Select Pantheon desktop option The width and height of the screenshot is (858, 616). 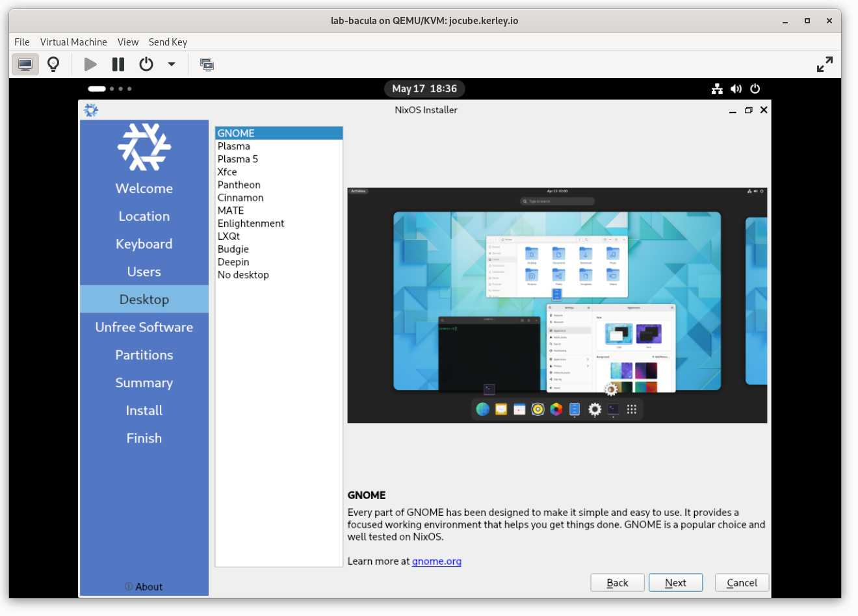coord(279,185)
